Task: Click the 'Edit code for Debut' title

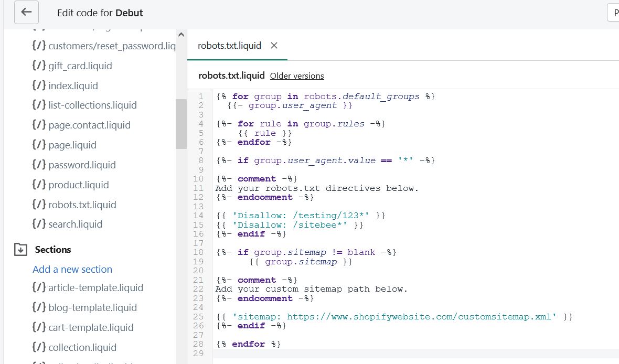Action: coord(100,13)
